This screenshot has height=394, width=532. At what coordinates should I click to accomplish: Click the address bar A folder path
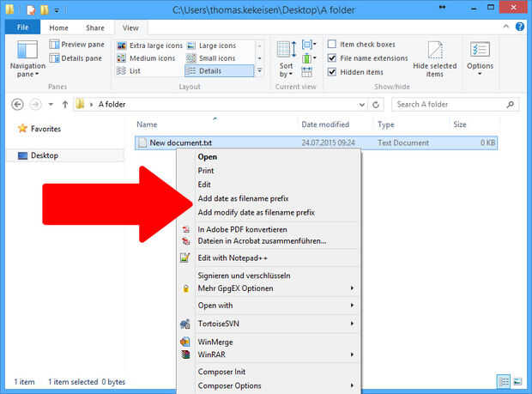[x=112, y=105]
